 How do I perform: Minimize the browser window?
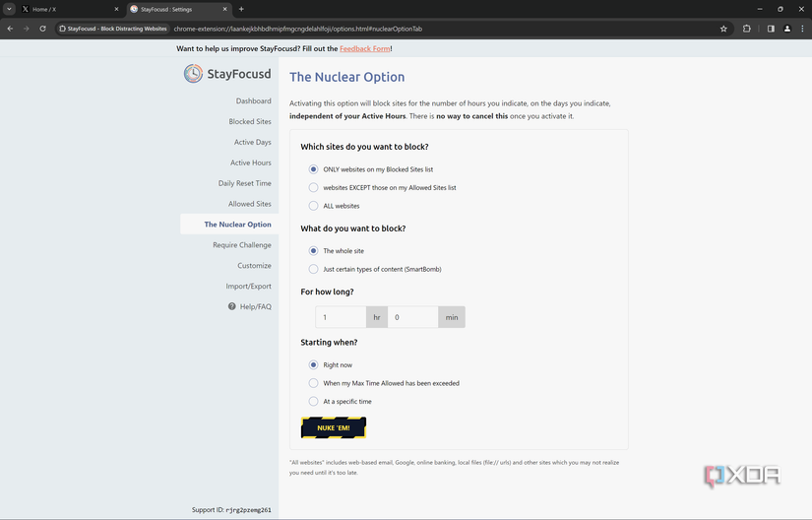point(760,9)
